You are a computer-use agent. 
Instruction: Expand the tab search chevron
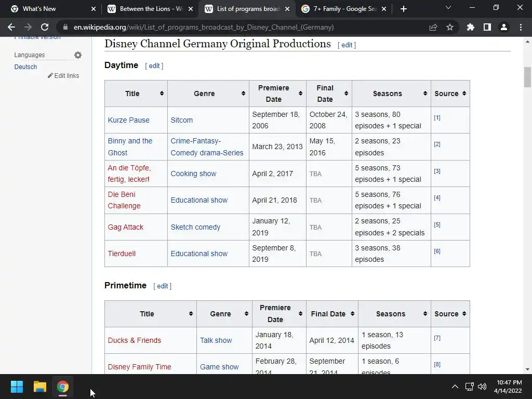[x=448, y=7]
